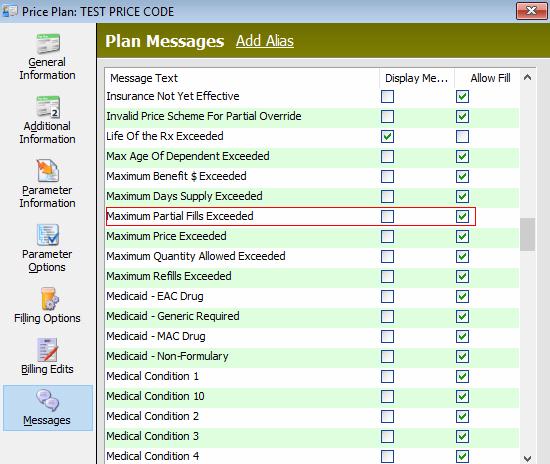Screen dimensions: 550x464
Task: Open the Billing Edits icon
Action: pos(47,350)
